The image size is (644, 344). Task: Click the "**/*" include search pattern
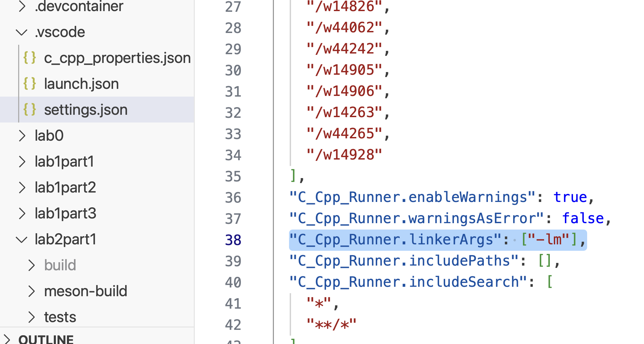pos(331,324)
